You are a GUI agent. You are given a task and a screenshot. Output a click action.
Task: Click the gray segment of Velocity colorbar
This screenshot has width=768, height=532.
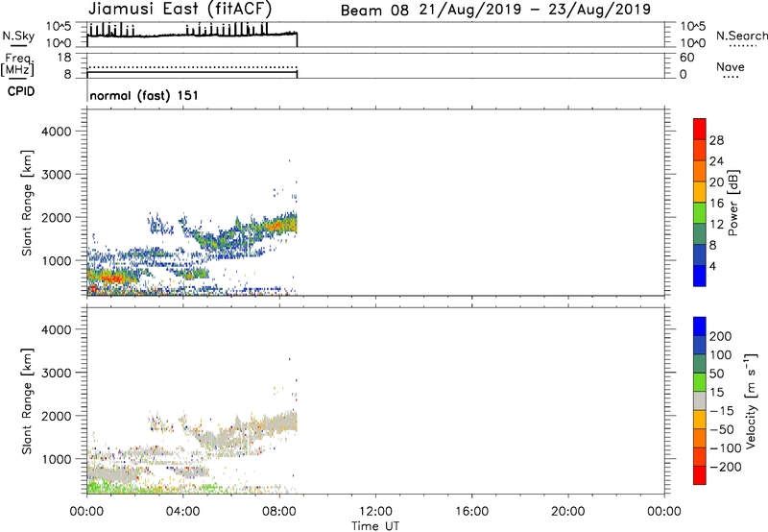(x=700, y=401)
